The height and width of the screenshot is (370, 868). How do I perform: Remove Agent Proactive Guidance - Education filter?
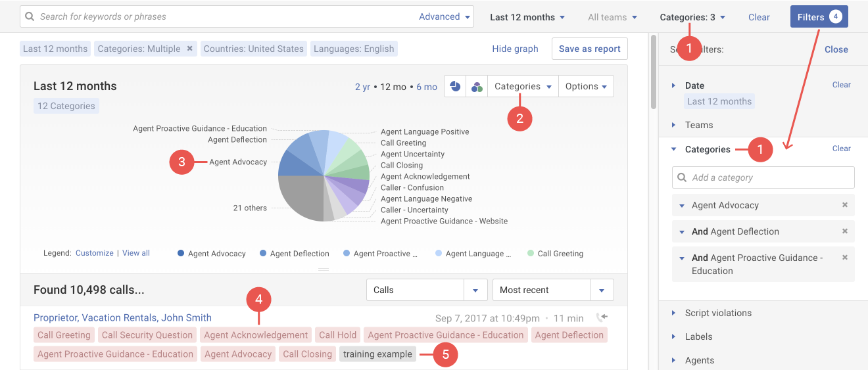(x=845, y=258)
